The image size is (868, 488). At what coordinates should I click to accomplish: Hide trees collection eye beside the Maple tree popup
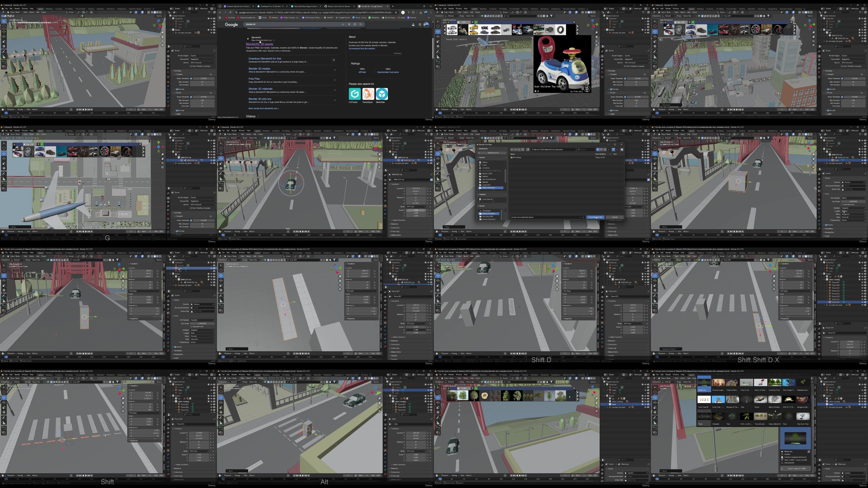pos(863,404)
